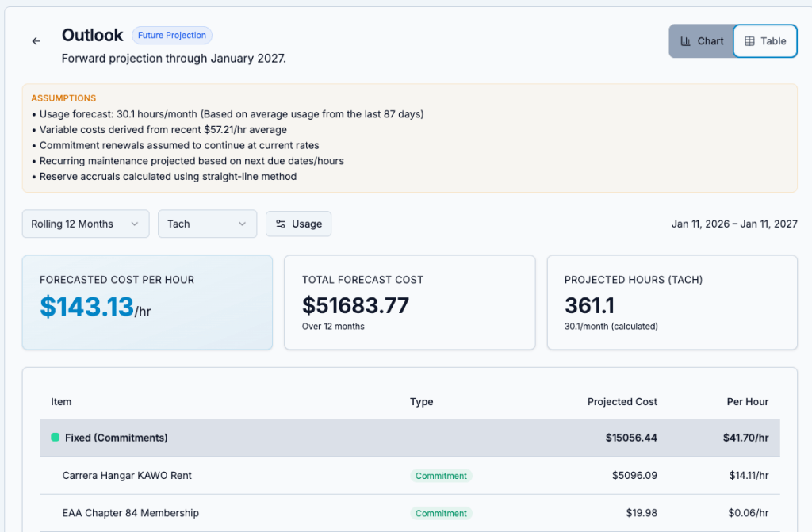812x532 pixels.
Task: Select the EAA Chapter 84 Membership row
Action: click(x=131, y=513)
